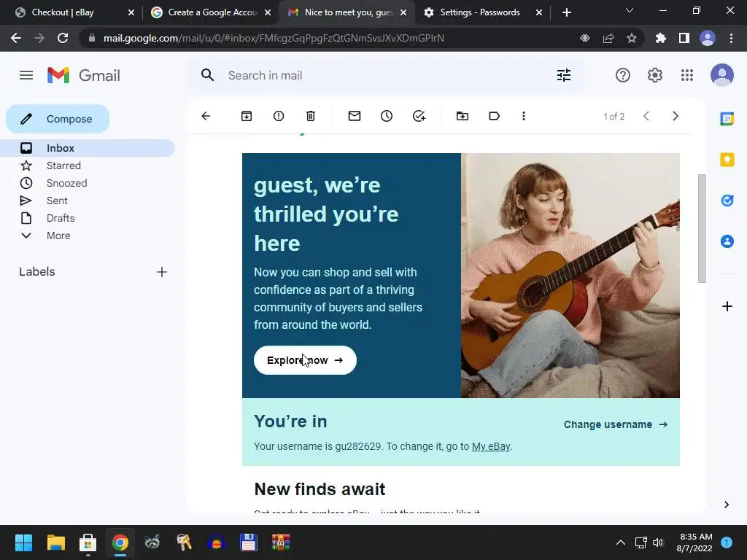Open Google apps grid
The width and height of the screenshot is (747, 560).
tap(687, 75)
